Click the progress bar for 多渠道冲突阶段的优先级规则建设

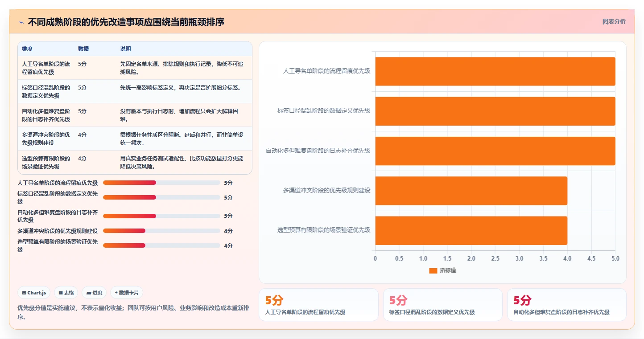coord(161,231)
